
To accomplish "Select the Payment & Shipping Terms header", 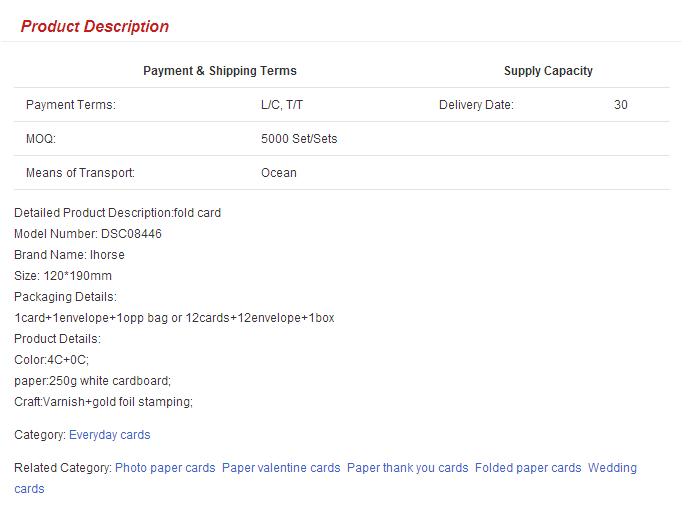I will click(220, 71).
